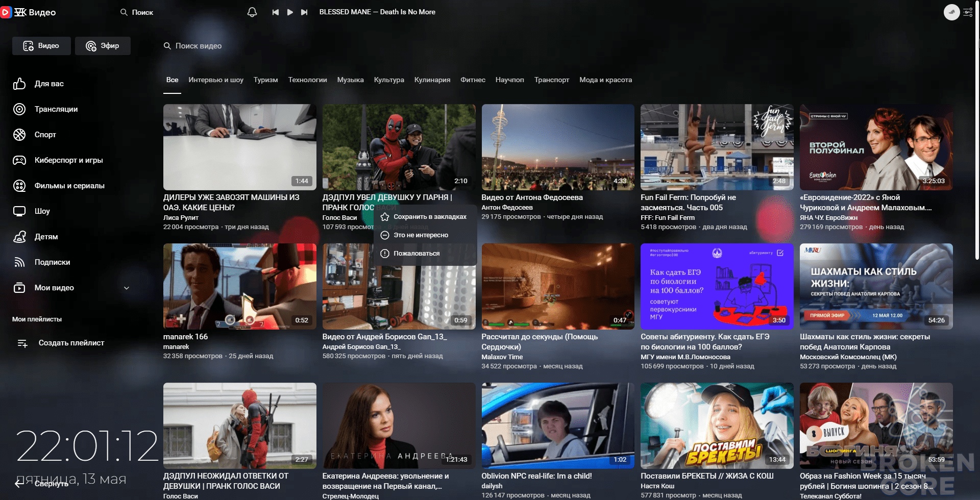Viewport: 980px width, 500px height.
Task: Choose Сохранить в закладках menu item
Action: pos(425,217)
